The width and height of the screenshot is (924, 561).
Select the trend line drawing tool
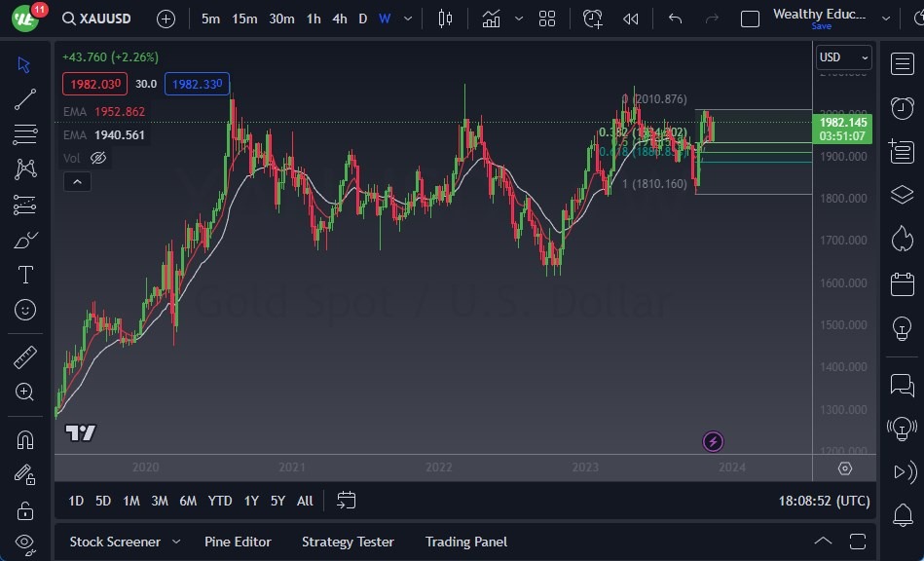[25, 98]
